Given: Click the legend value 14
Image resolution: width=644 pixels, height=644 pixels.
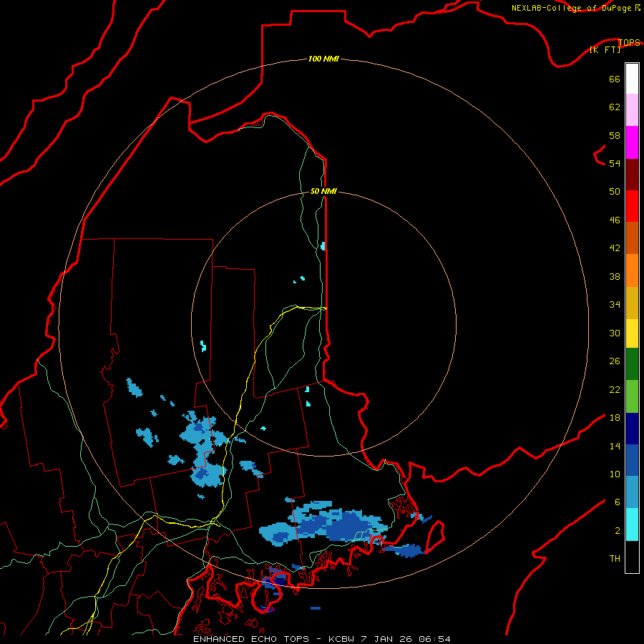Looking at the screenshot, I should [615, 446].
